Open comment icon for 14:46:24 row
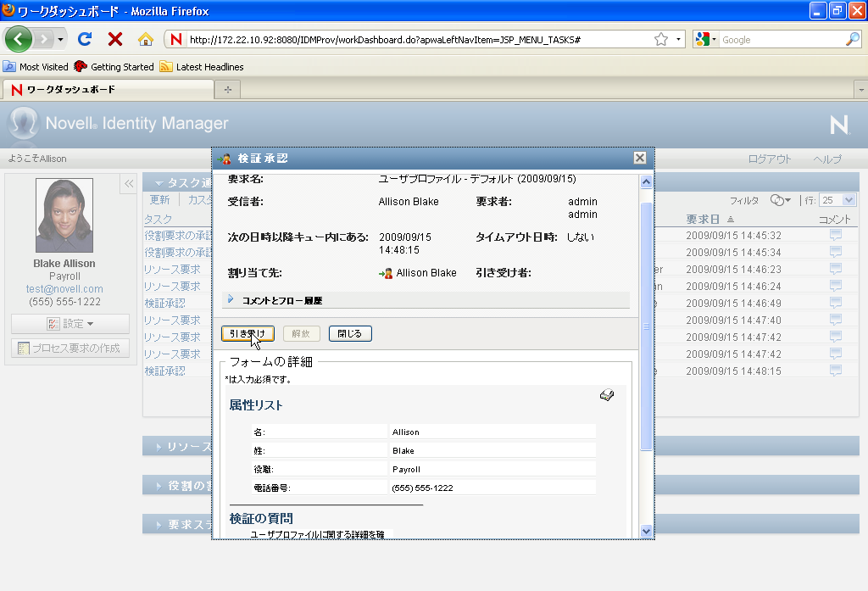This screenshot has width=868, height=591. click(x=835, y=286)
